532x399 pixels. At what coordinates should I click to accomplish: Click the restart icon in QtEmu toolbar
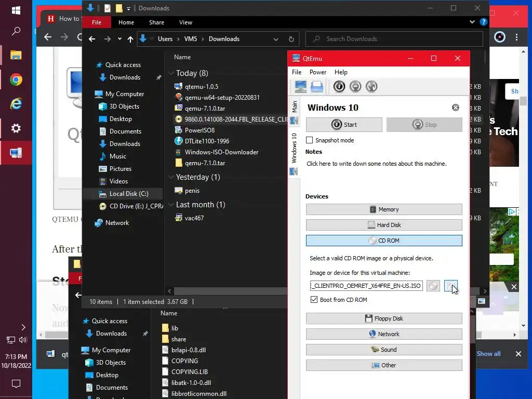point(371,87)
